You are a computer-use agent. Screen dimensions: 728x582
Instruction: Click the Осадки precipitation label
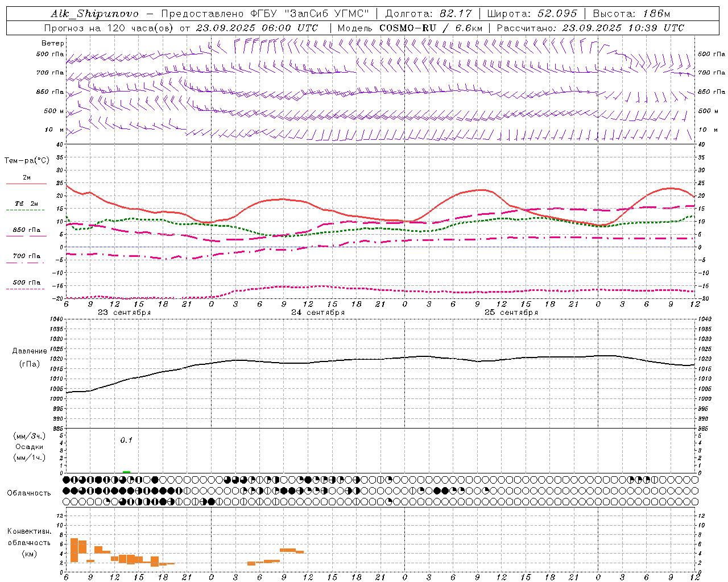coord(29,447)
